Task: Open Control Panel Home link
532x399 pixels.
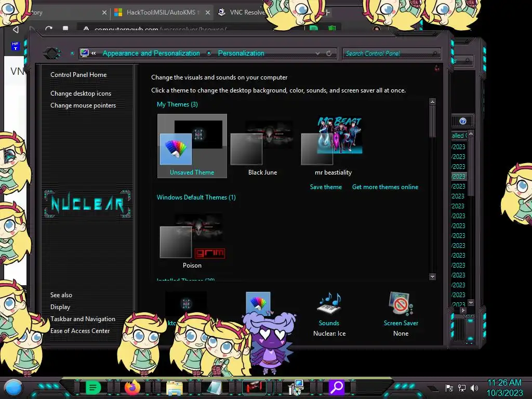Action: click(78, 75)
